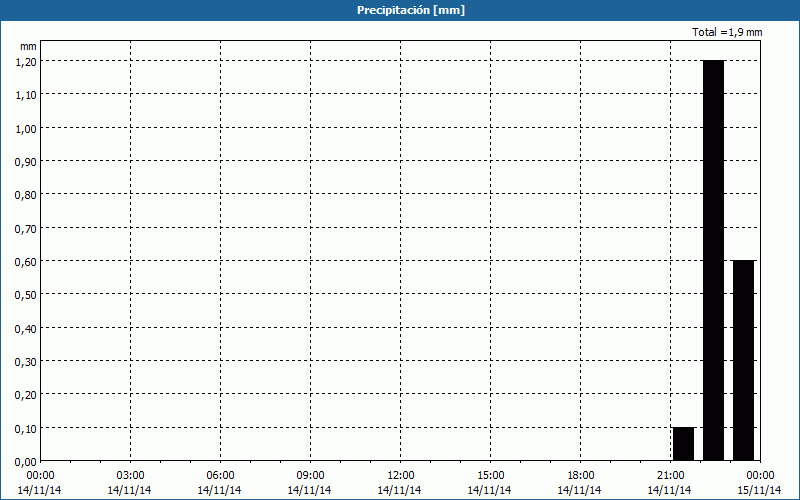Click the 12:00 time axis label
Viewport: 800px width, 500px height.
pyautogui.click(x=401, y=476)
